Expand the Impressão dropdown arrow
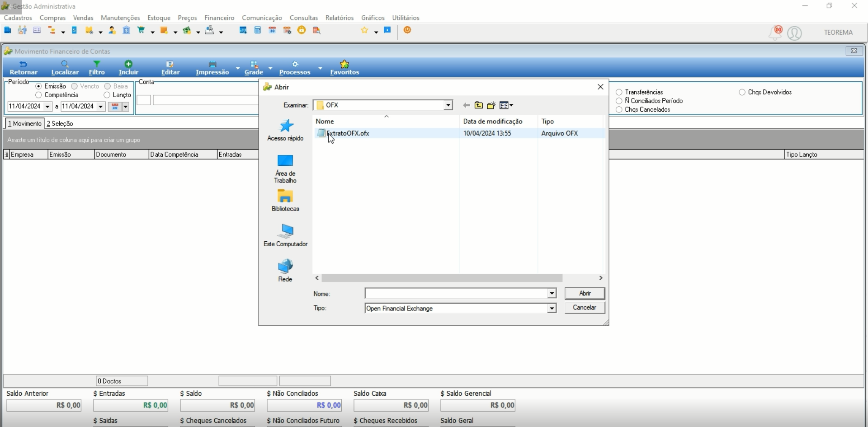Screen dimensions: 868x427 pos(238,68)
